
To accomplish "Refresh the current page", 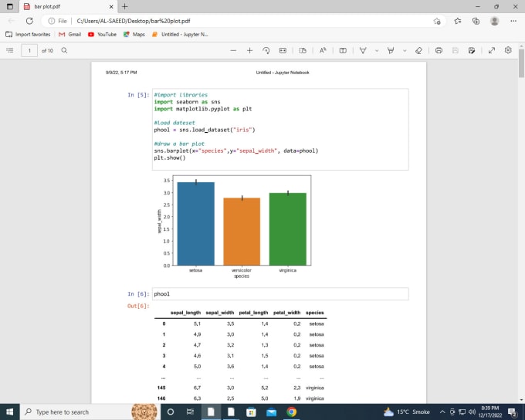I will pyautogui.click(x=29, y=21).
